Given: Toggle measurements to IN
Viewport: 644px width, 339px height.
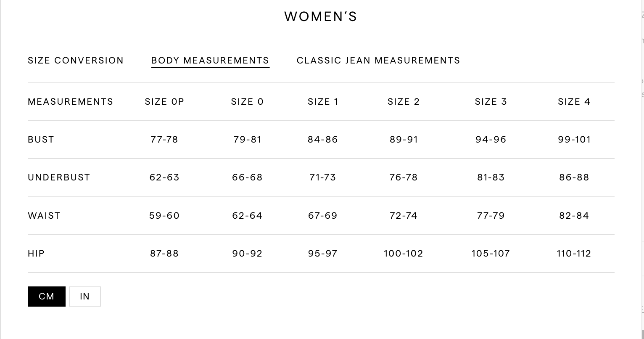Looking at the screenshot, I should pyautogui.click(x=85, y=297).
